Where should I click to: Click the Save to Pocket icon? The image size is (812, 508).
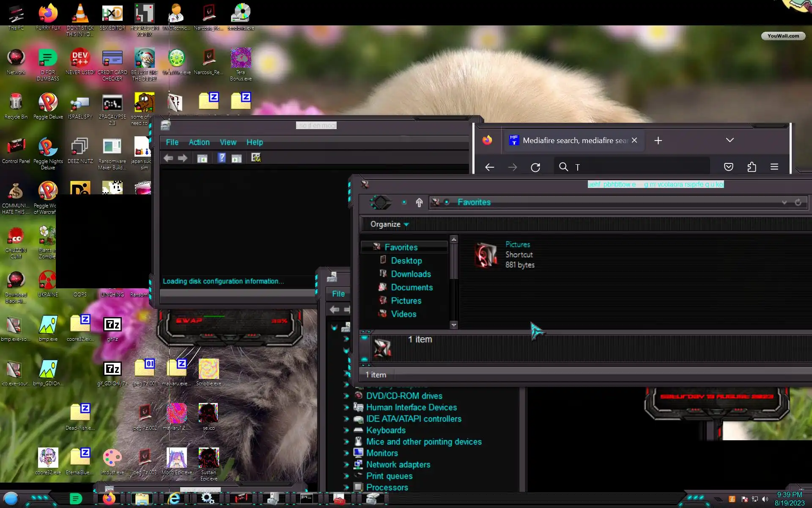click(x=728, y=167)
